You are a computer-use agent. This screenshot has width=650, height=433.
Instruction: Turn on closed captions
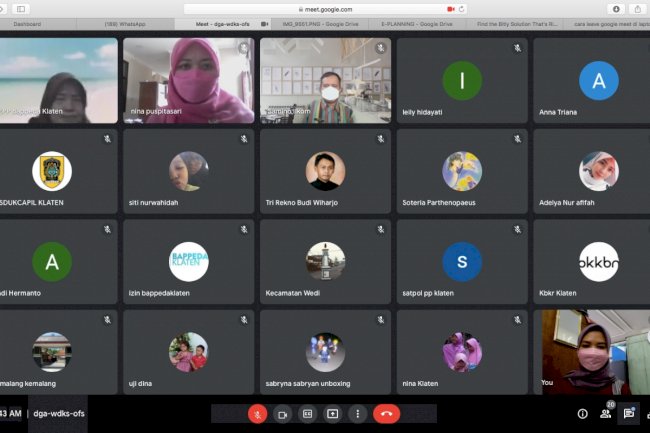307,414
